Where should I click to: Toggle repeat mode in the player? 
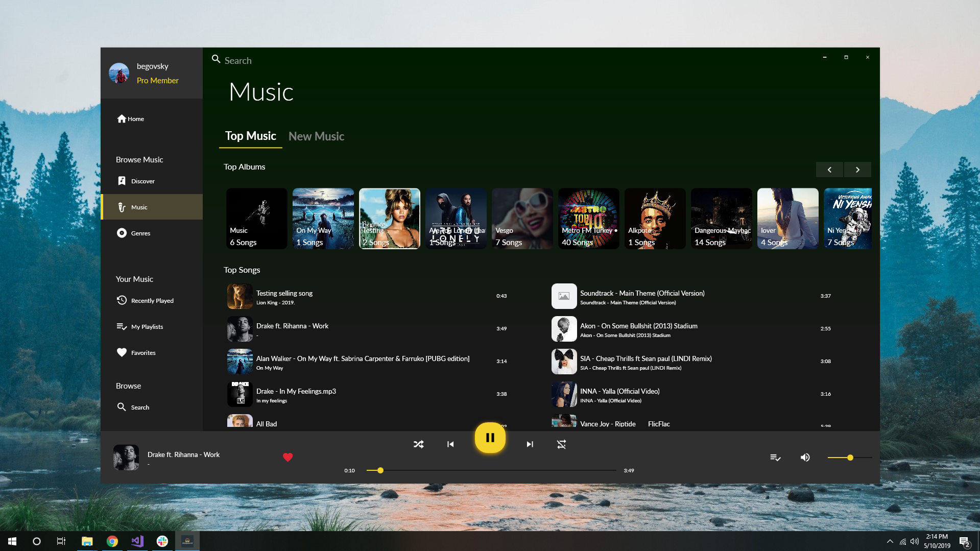tap(561, 444)
